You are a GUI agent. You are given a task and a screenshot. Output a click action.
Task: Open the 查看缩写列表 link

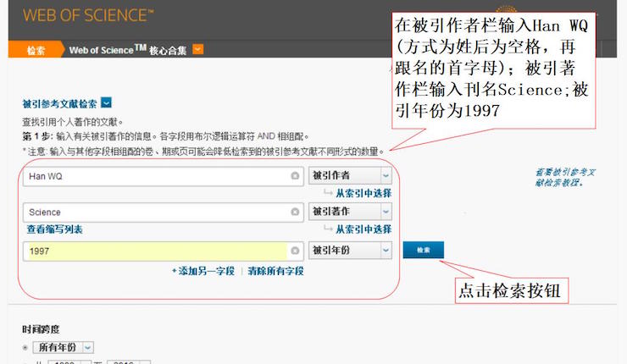55,229
